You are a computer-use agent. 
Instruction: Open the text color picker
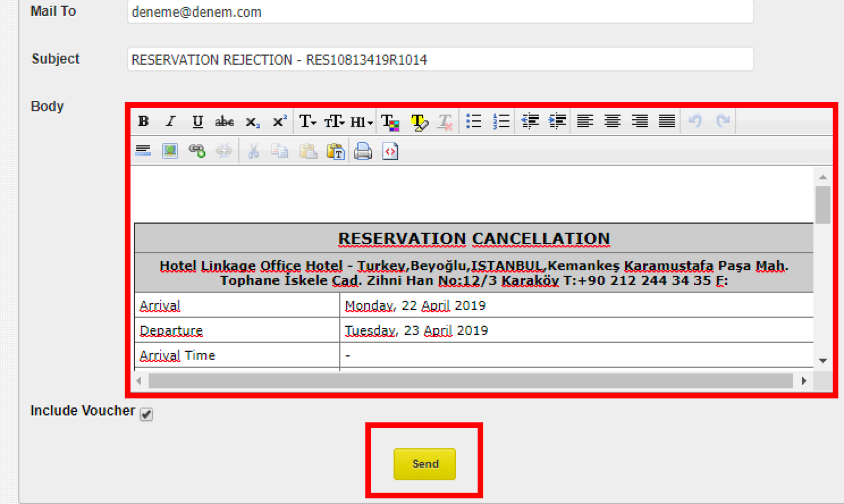click(391, 122)
